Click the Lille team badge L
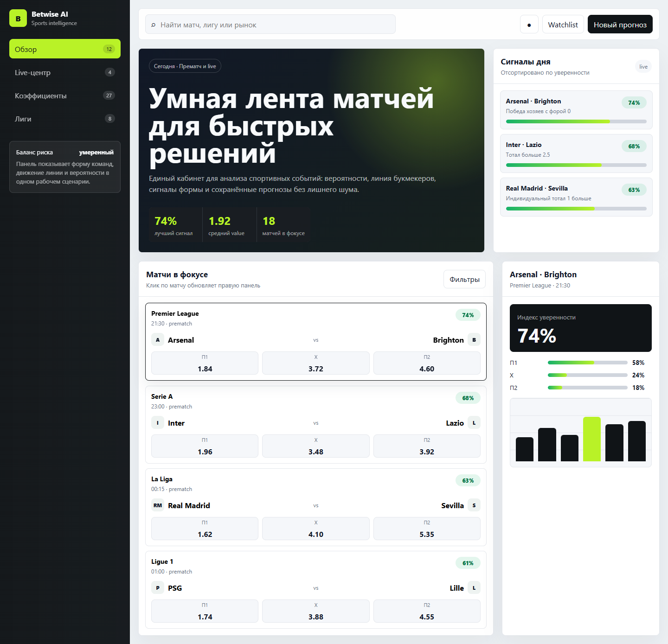Image resolution: width=668 pixels, height=644 pixels. click(x=474, y=588)
